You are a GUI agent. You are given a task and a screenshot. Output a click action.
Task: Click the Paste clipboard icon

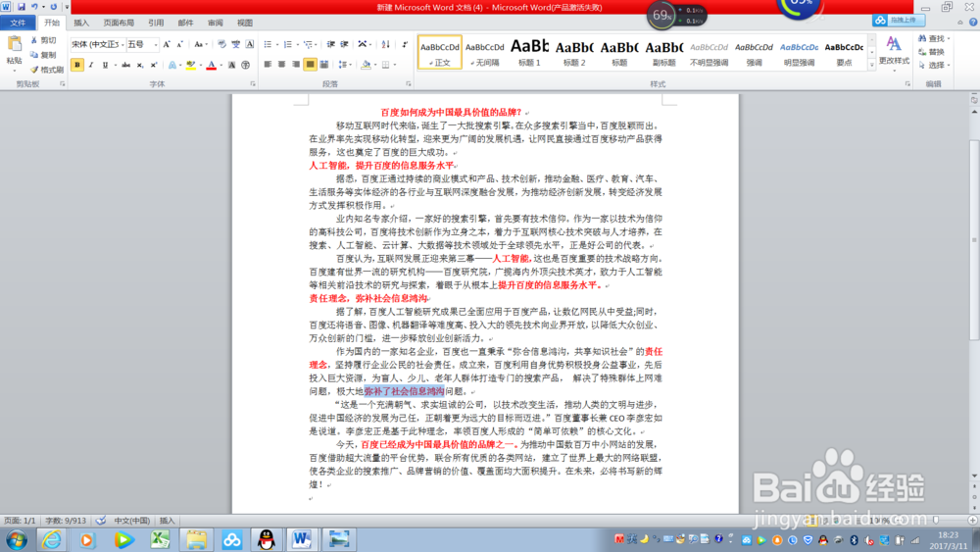pyautogui.click(x=15, y=44)
